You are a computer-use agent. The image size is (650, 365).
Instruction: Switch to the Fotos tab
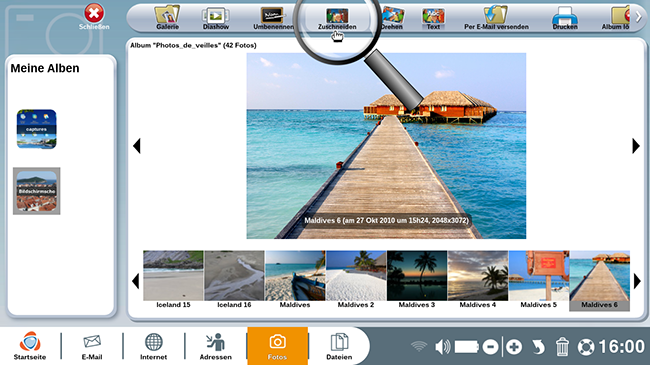(277, 346)
